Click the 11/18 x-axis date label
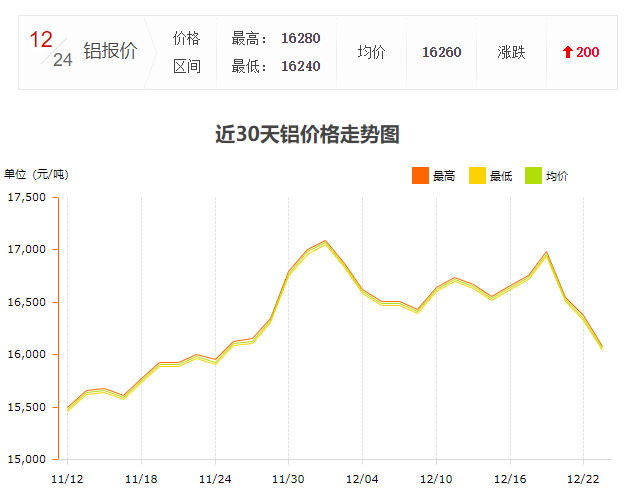The width and height of the screenshot is (629, 498). (141, 479)
